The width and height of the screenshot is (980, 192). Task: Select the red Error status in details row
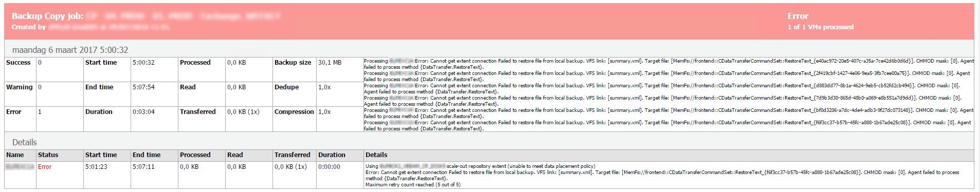click(x=45, y=167)
